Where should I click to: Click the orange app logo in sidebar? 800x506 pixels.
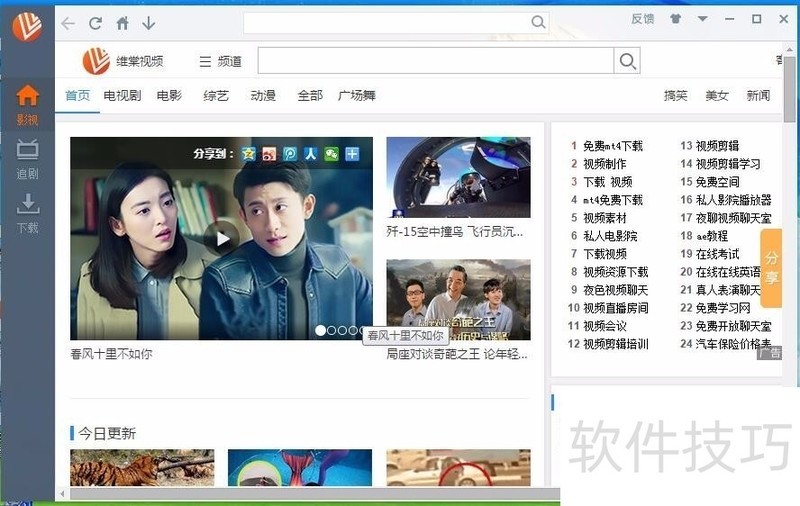click(x=27, y=26)
